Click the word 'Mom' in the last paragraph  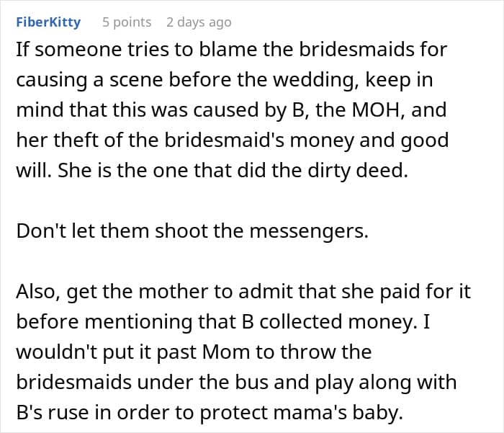pyautogui.click(x=226, y=352)
